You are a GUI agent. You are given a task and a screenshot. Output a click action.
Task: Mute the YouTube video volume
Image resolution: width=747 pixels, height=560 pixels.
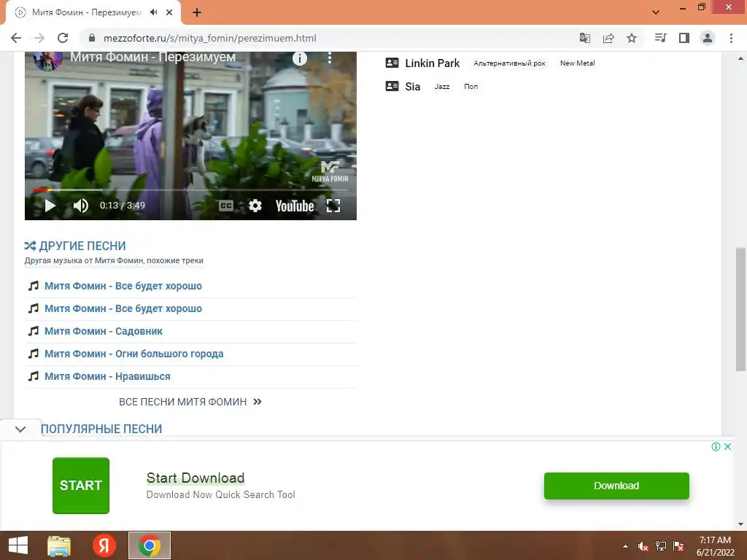[x=80, y=206]
